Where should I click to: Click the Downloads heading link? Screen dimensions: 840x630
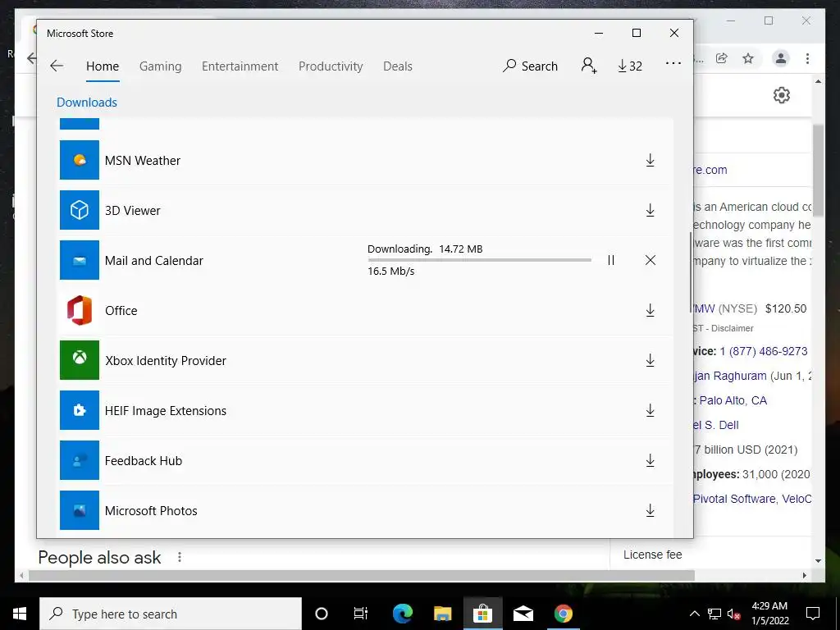pyautogui.click(x=87, y=103)
